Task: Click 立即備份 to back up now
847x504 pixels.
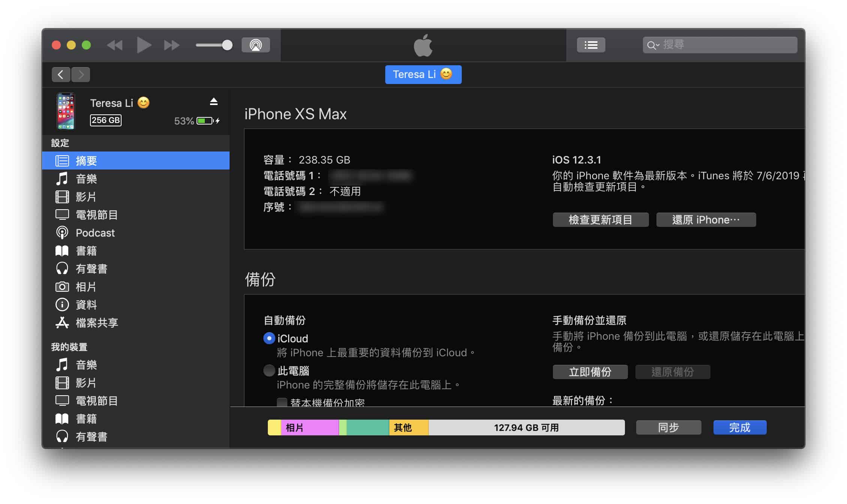Action: [x=590, y=372]
